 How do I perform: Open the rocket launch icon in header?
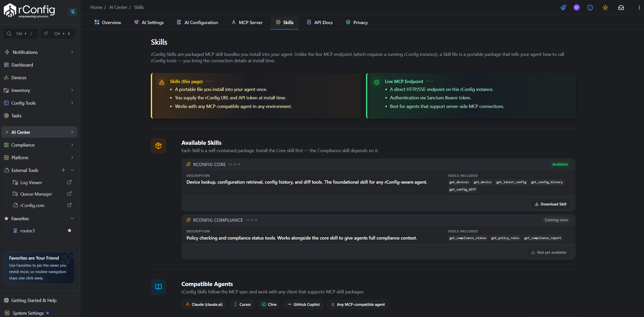(x=563, y=8)
